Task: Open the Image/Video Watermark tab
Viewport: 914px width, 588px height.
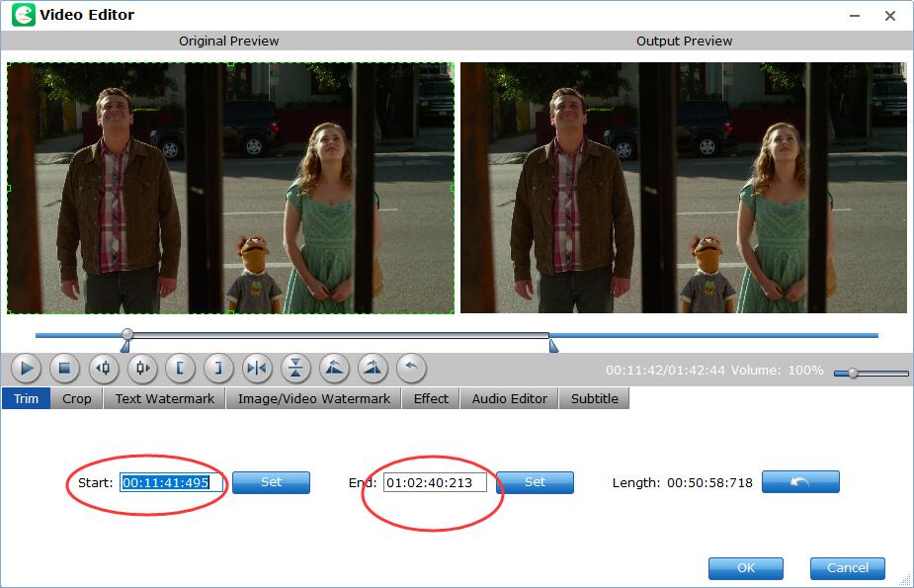Action: 313,398
